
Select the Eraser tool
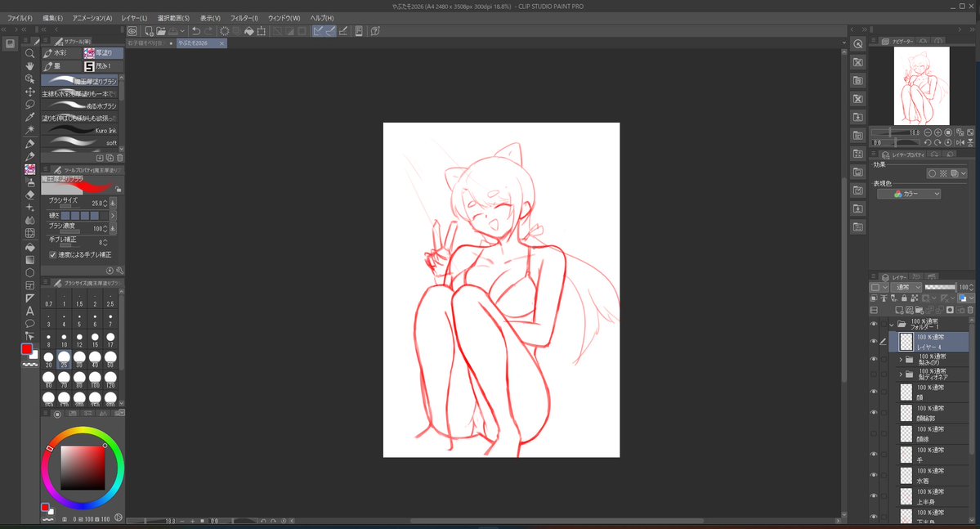(x=29, y=195)
